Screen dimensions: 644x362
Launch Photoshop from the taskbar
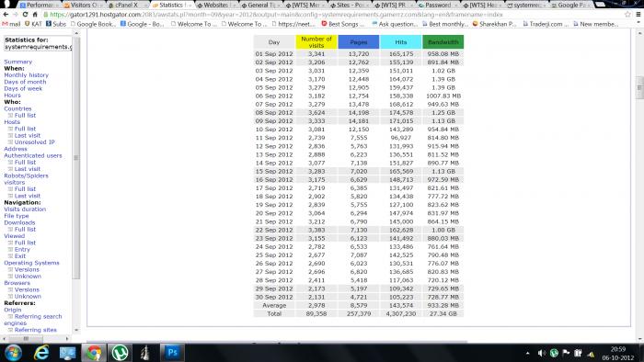[172, 353]
